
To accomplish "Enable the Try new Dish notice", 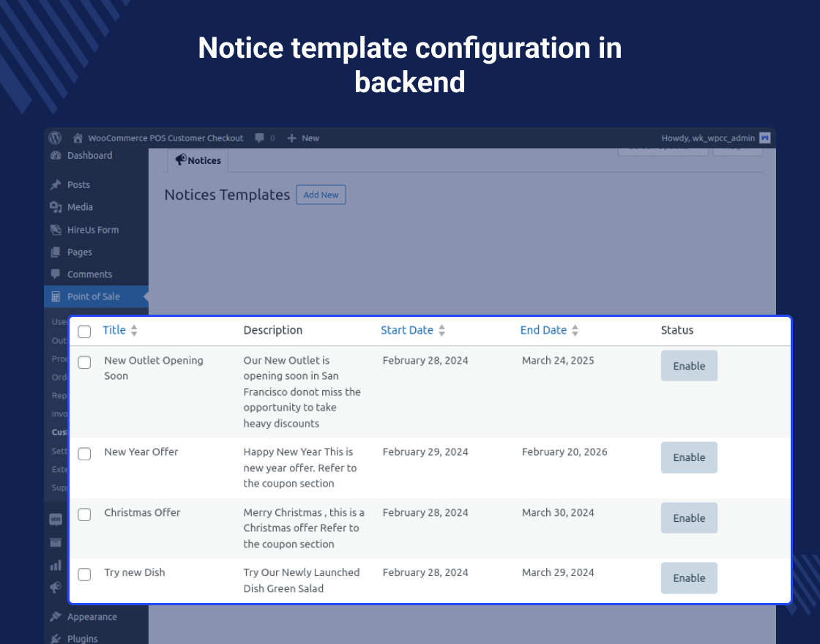I will point(689,577).
